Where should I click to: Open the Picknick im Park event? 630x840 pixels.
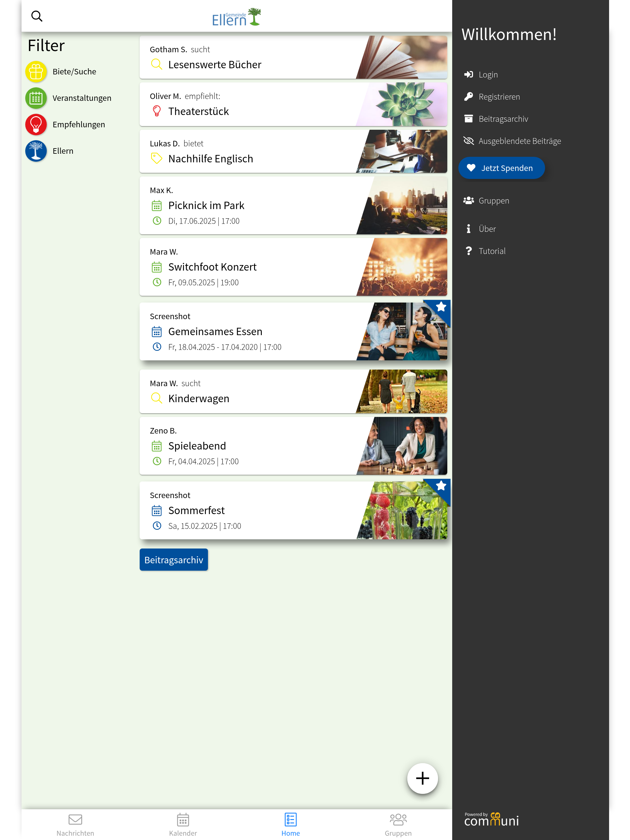click(293, 205)
